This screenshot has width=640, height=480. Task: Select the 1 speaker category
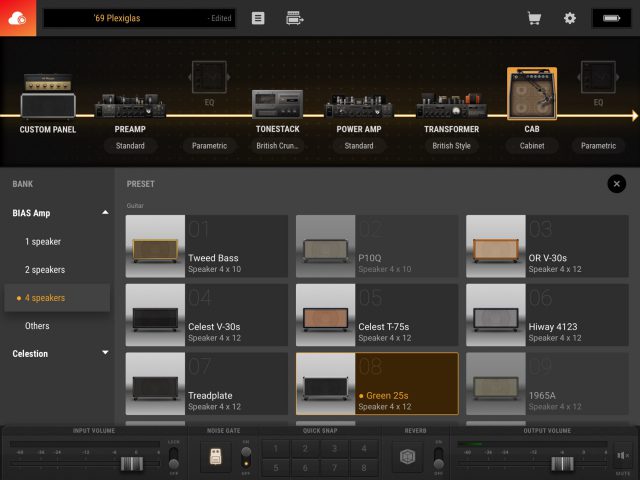coord(57,242)
